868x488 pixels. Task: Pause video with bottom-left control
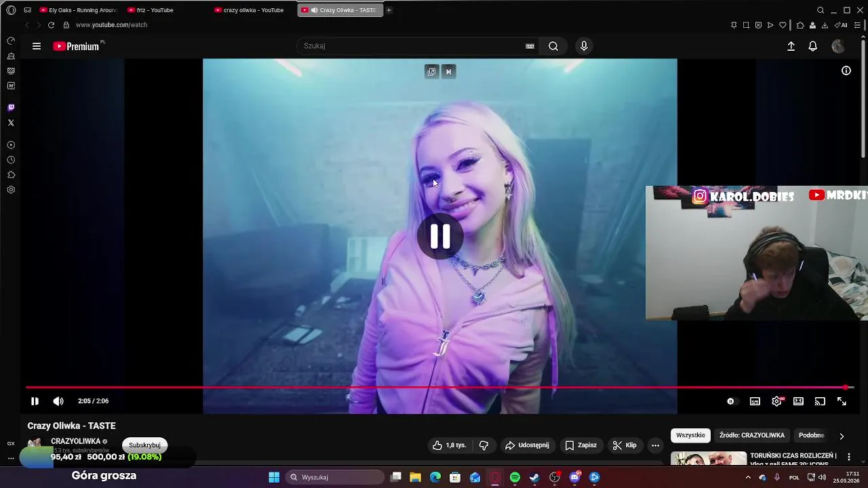point(35,401)
